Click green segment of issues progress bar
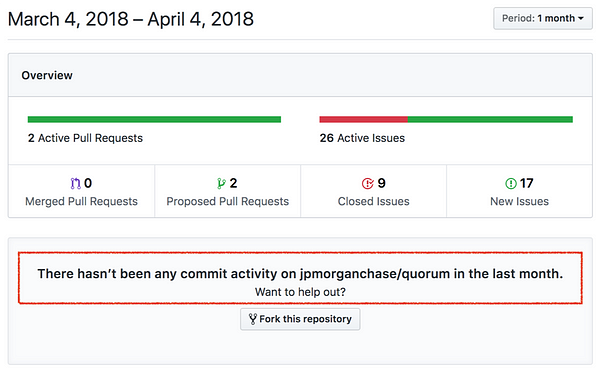 (x=490, y=119)
